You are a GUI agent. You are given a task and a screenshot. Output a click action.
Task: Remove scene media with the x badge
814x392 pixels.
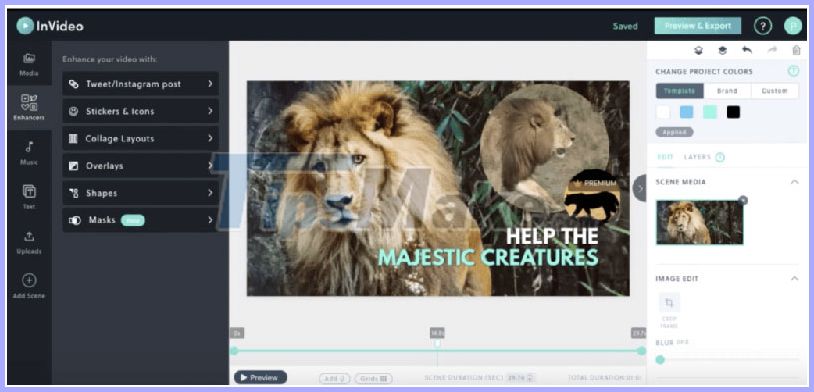click(743, 200)
